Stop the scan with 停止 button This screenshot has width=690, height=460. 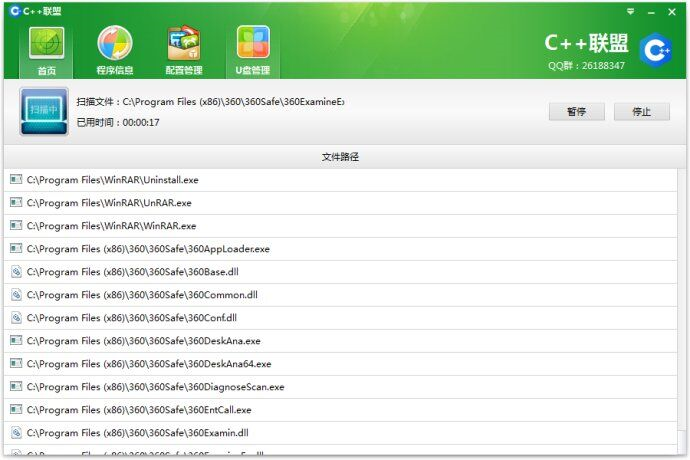[x=642, y=112]
